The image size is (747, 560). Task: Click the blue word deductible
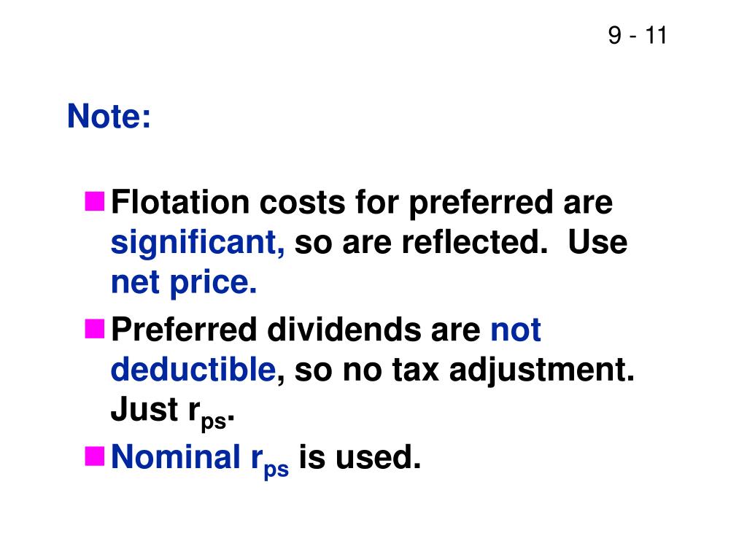click(193, 369)
